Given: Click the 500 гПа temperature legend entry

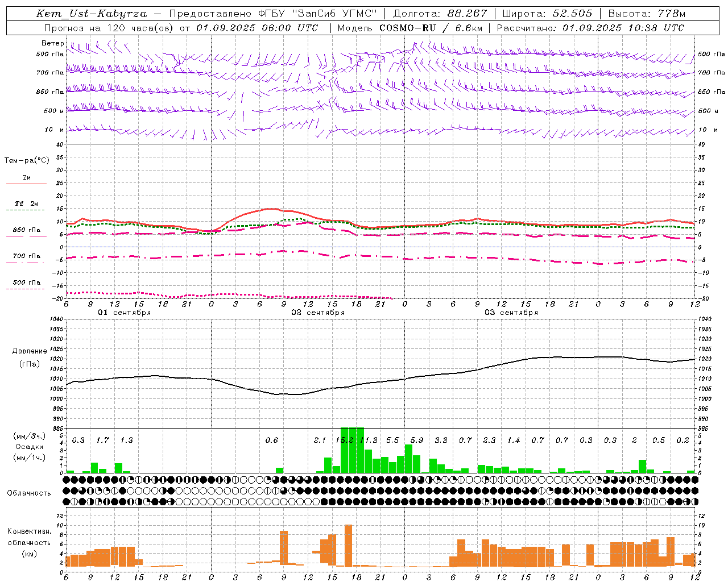Looking at the screenshot, I should pos(26,282).
